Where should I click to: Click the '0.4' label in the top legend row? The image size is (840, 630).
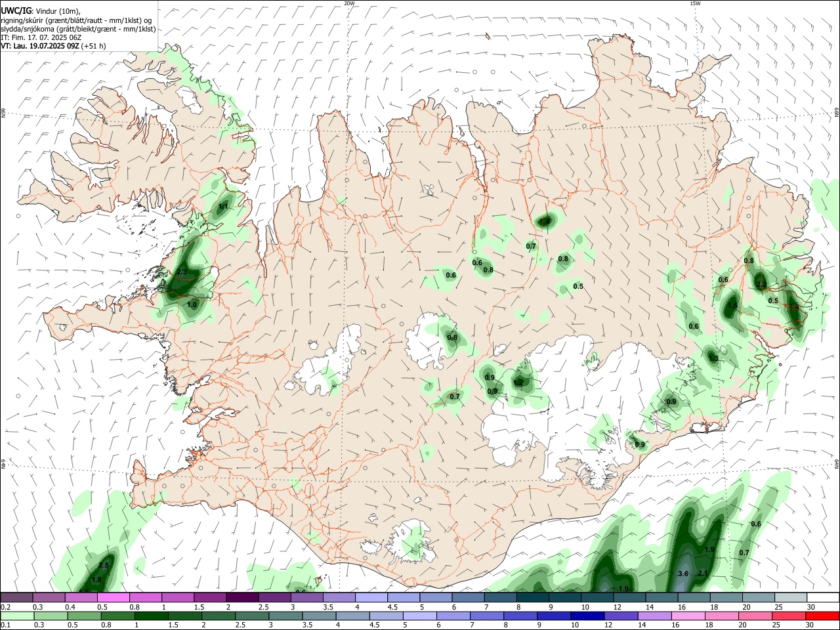click(70, 608)
